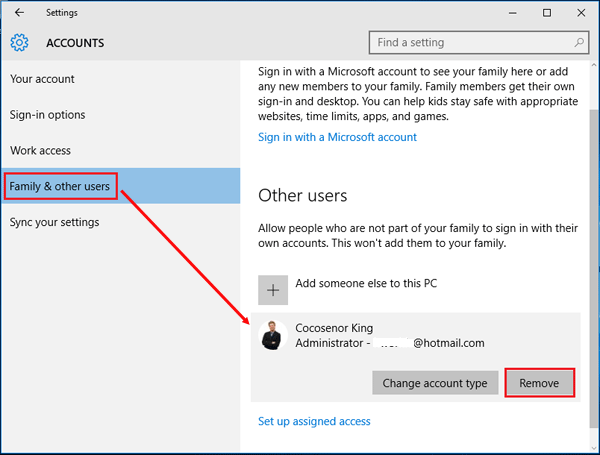Click the scrollbar down arrow

click(594, 448)
